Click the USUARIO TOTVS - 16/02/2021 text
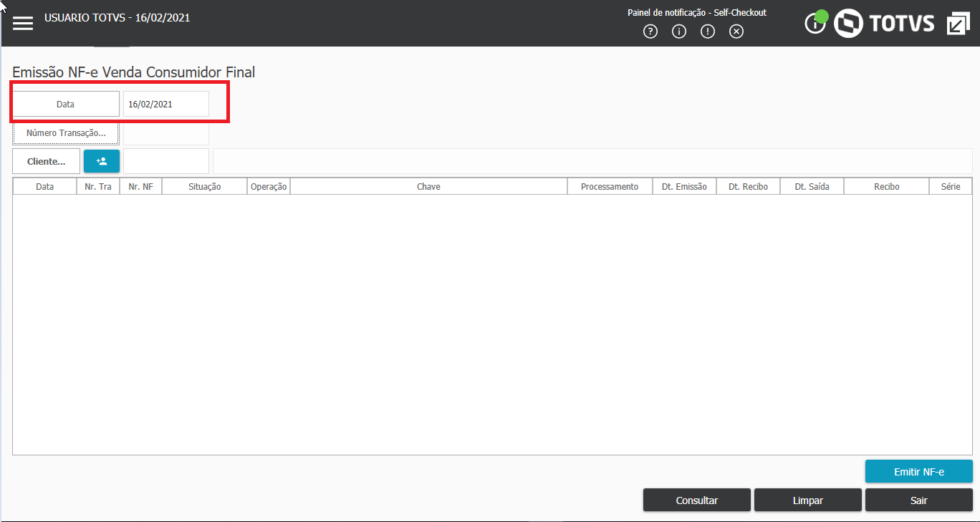Image resolution: width=980 pixels, height=522 pixels. pyautogui.click(x=117, y=18)
